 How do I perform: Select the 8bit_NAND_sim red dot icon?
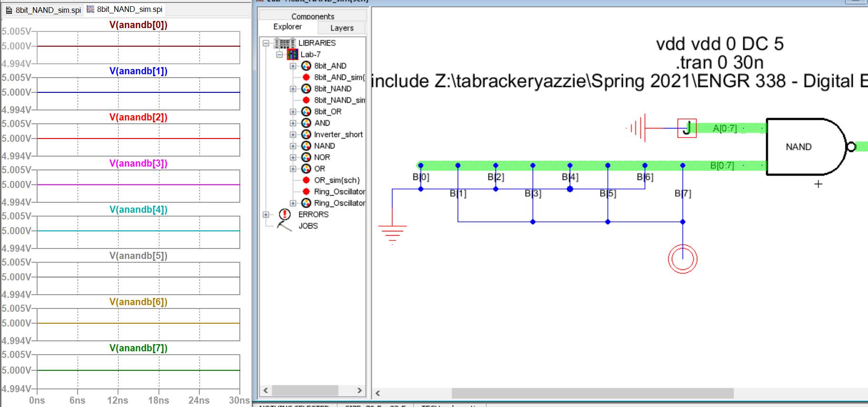pyautogui.click(x=306, y=100)
